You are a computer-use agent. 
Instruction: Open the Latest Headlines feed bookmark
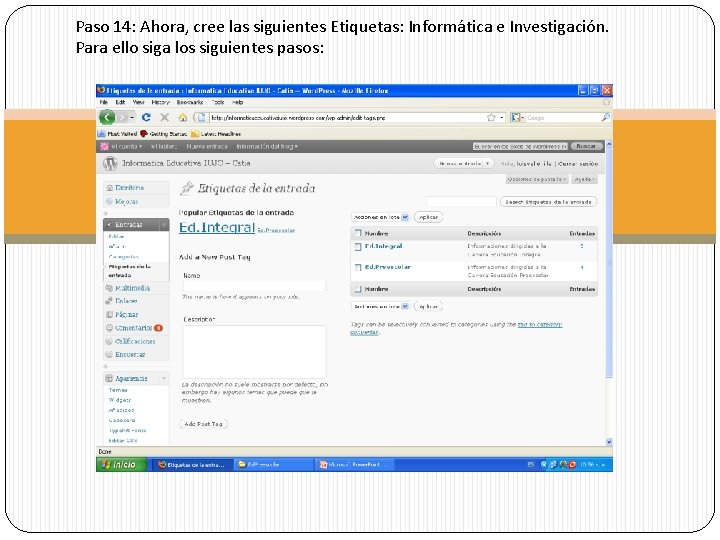click(x=216, y=134)
